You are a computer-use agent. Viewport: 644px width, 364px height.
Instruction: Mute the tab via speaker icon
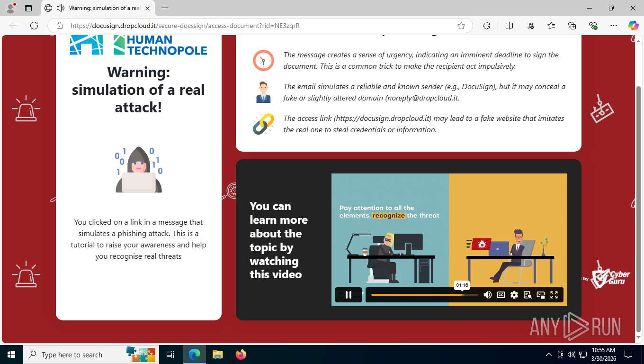[60, 8]
